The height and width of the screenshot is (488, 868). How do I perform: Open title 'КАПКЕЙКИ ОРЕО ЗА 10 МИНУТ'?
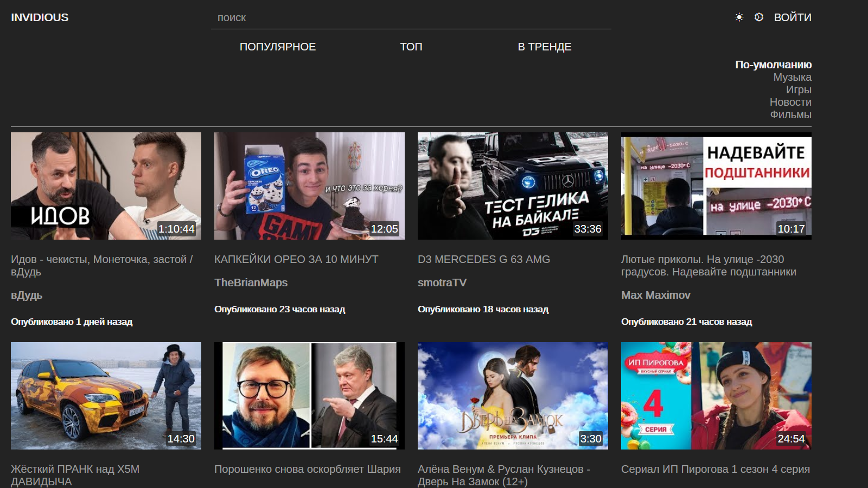(x=296, y=259)
